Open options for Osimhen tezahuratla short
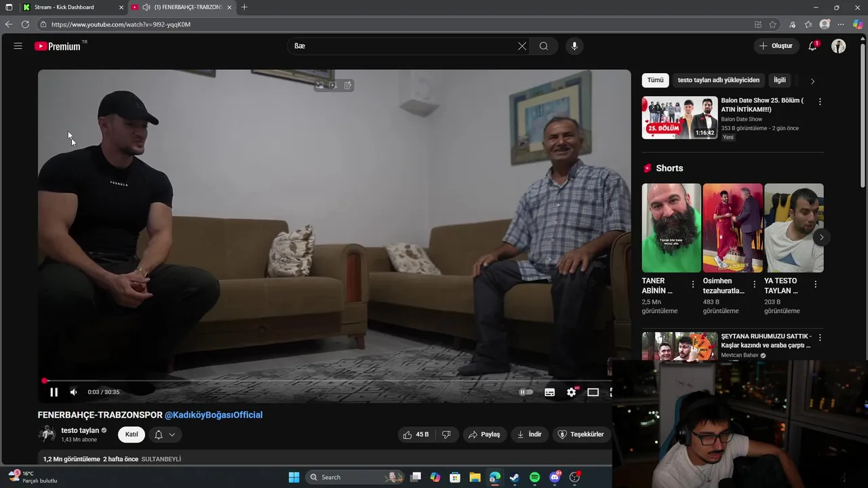Viewport: 868px width, 488px height. [x=754, y=285]
